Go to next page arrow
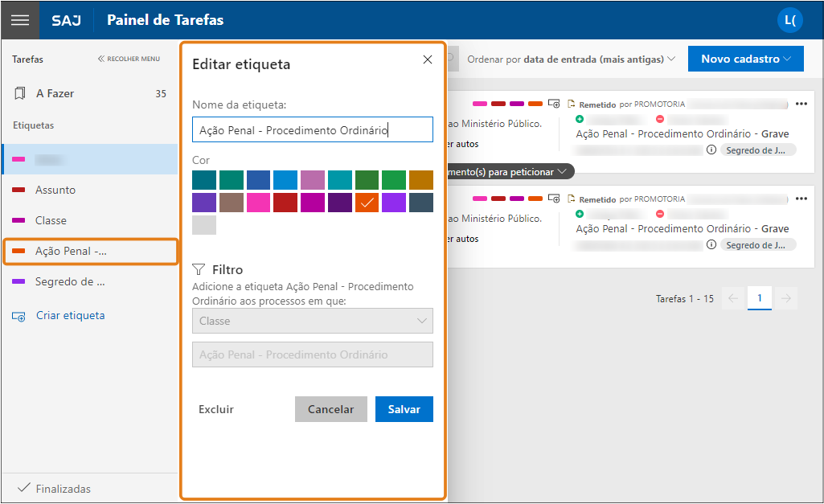824x504 pixels. pyautogui.click(x=787, y=298)
